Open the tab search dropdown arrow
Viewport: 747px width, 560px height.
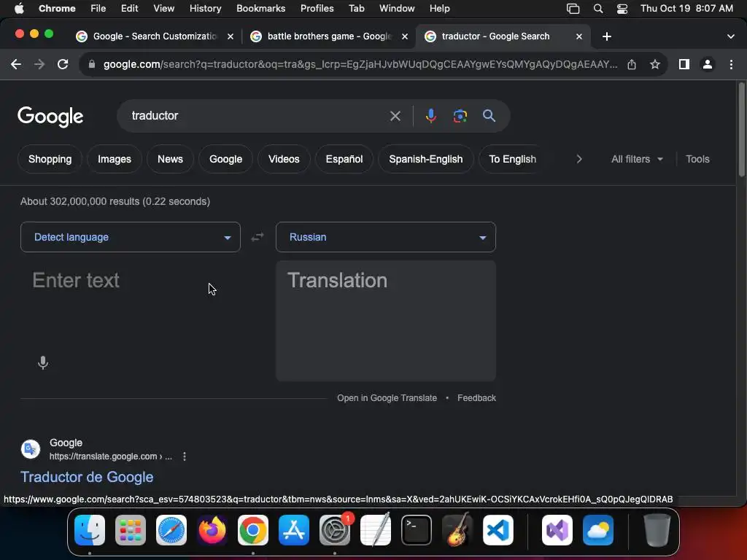tap(731, 36)
